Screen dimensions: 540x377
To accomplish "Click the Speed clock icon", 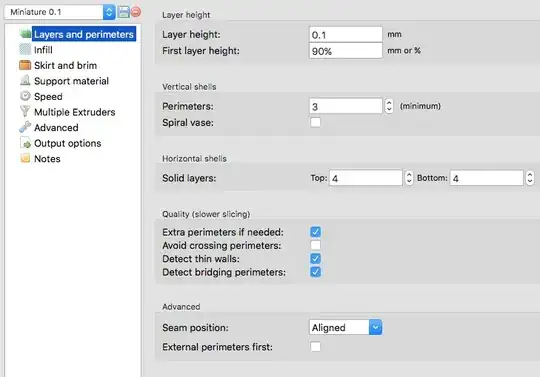I will tap(25, 96).
